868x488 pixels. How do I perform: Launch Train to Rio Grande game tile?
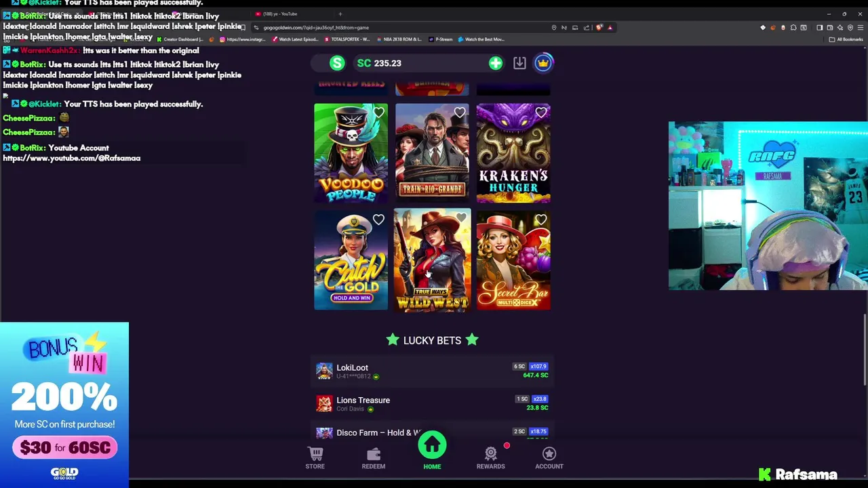pos(432,153)
